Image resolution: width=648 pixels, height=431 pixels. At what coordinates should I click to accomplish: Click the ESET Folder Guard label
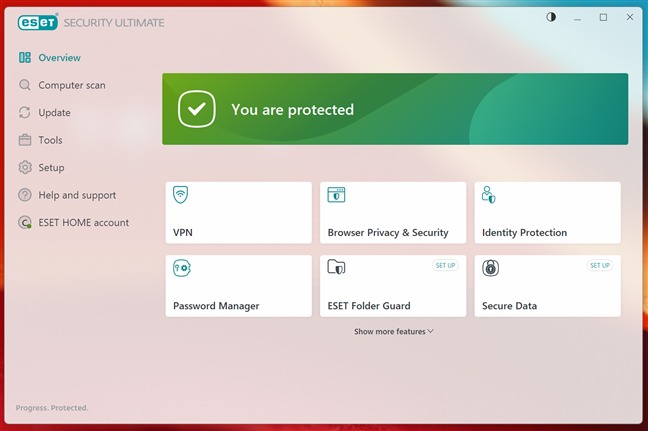click(369, 306)
